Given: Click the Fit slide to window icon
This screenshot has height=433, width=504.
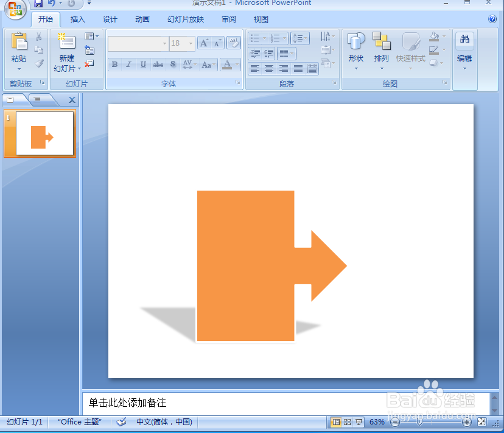Looking at the screenshot, I should click(x=481, y=422).
